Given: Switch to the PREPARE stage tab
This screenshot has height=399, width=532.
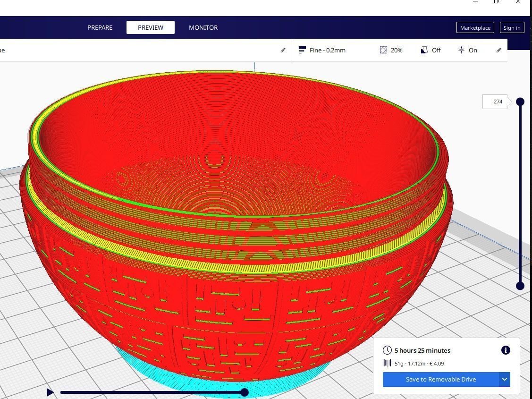Looking at the screenshot, I should [x=100, y=27].
